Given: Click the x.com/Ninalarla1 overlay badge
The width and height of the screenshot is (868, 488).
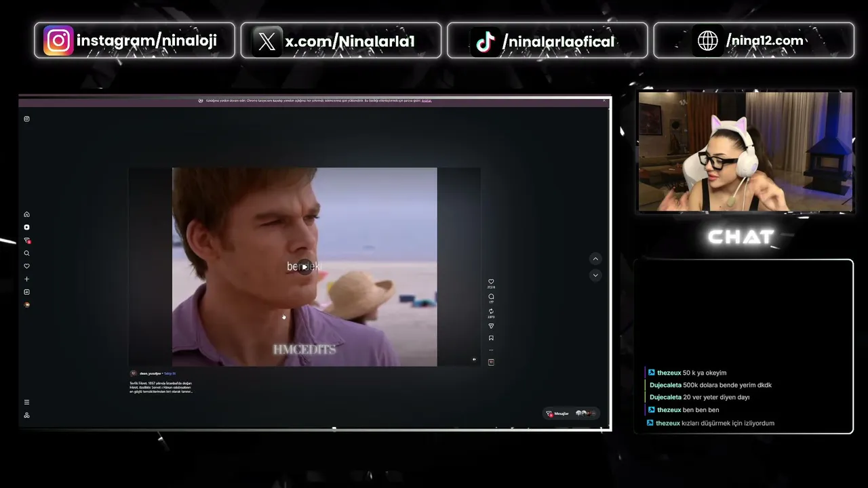Looking at the screenshot, I should (341, 41).
